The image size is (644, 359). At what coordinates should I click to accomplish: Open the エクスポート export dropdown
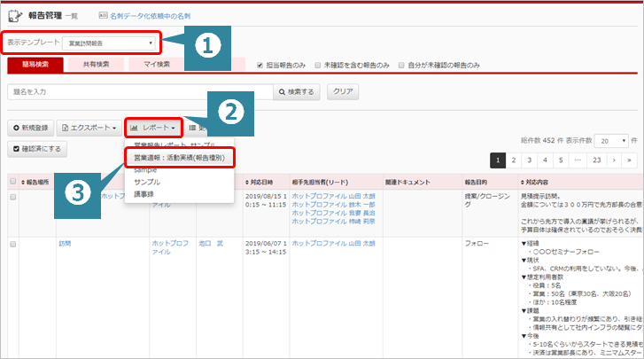[x=88, y=128]
